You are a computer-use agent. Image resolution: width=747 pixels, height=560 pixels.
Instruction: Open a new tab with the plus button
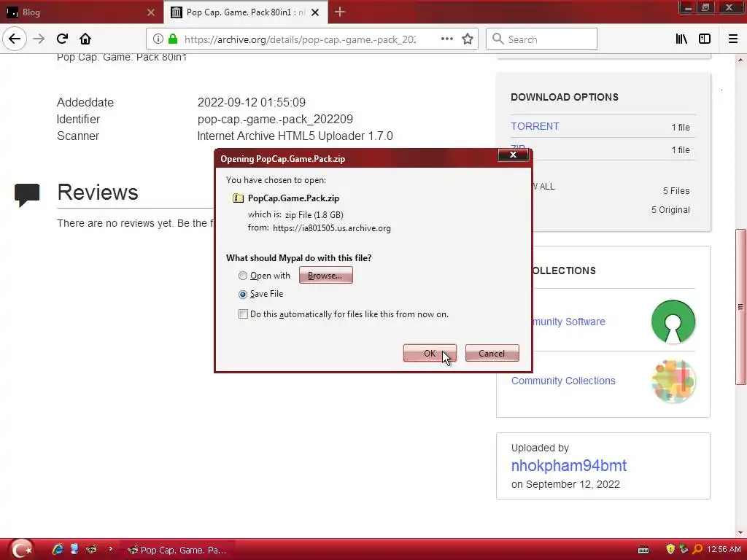(340, 12)
